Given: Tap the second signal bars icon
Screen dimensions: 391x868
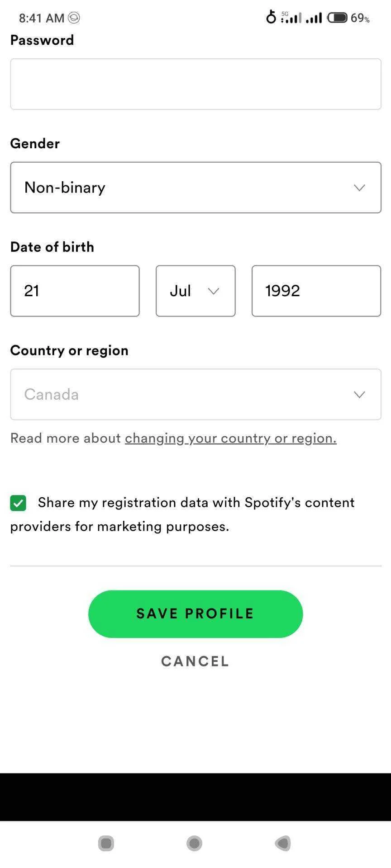Looking at the screenshot, I should point(314,18).
